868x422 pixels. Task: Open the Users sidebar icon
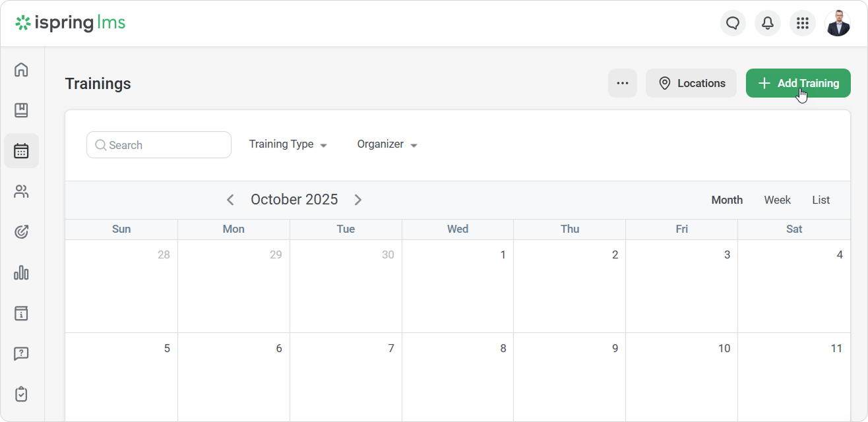[21, 192]
